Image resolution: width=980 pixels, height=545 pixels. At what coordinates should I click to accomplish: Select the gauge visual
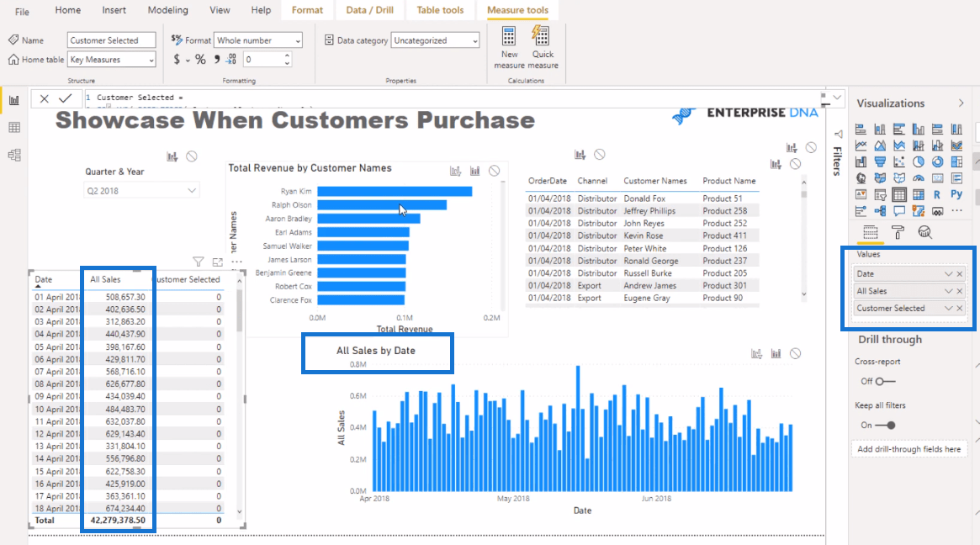pos(918,178)
